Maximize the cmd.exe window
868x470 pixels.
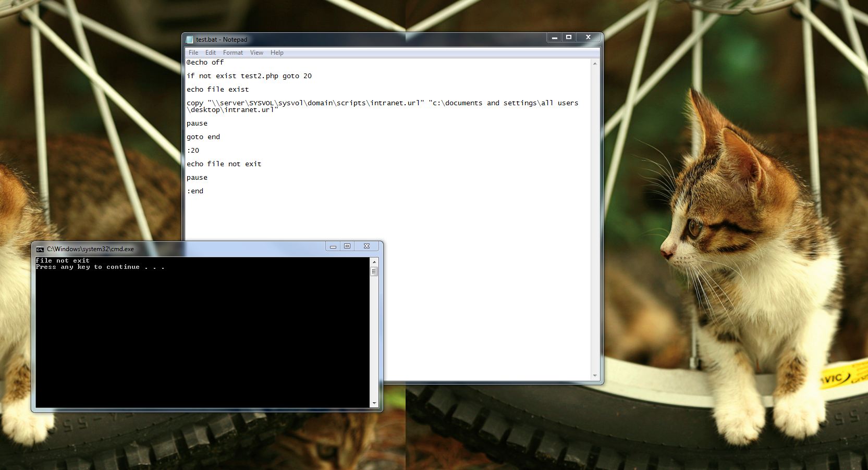click(x=347, y=246)
